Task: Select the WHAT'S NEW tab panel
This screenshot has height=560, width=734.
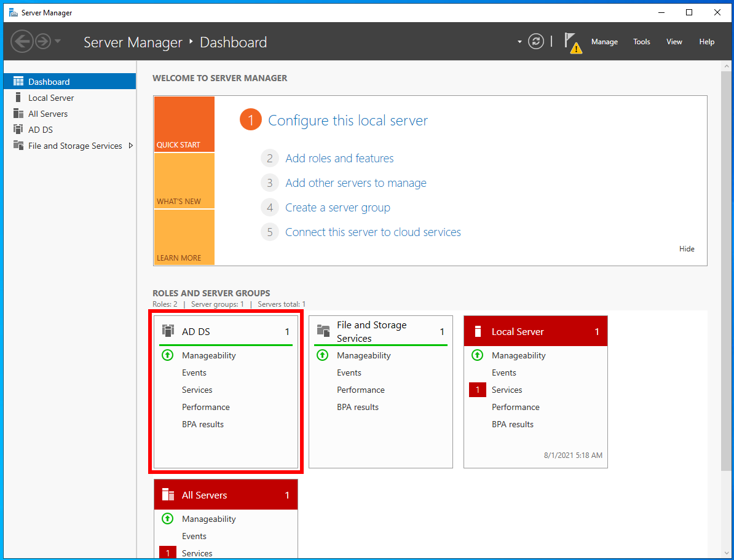Action: [x=184, y=181]
